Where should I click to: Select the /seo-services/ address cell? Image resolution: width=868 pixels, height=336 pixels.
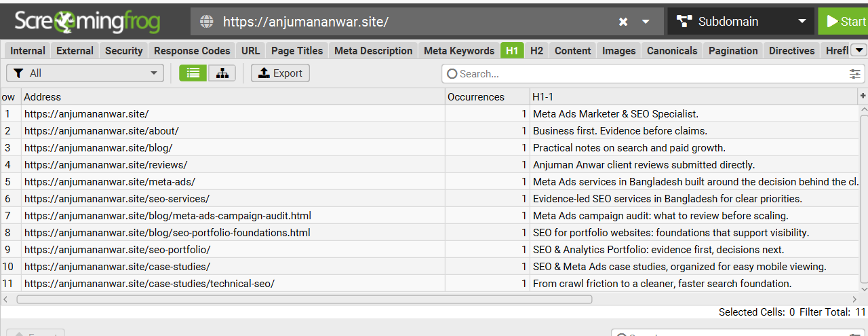[233, 198]
